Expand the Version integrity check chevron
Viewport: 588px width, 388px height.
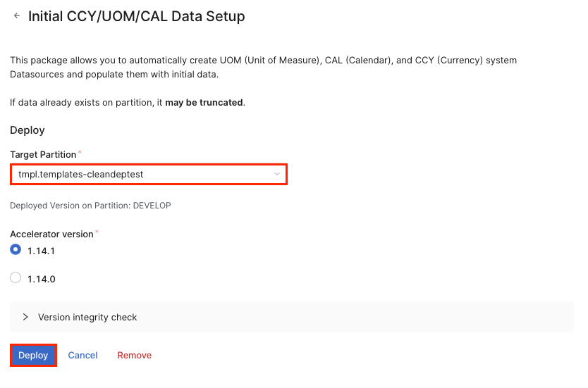pyautogui.click(x=25, y=317)
